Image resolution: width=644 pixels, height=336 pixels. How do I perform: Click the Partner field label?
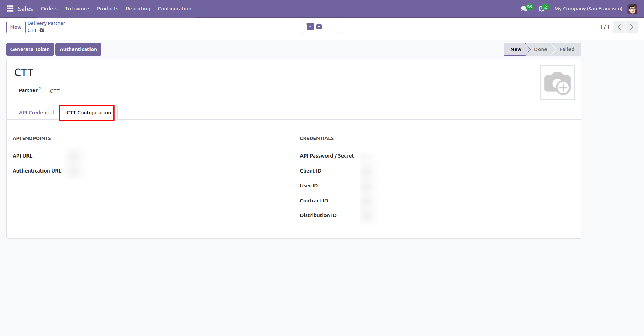click(28, 90)
